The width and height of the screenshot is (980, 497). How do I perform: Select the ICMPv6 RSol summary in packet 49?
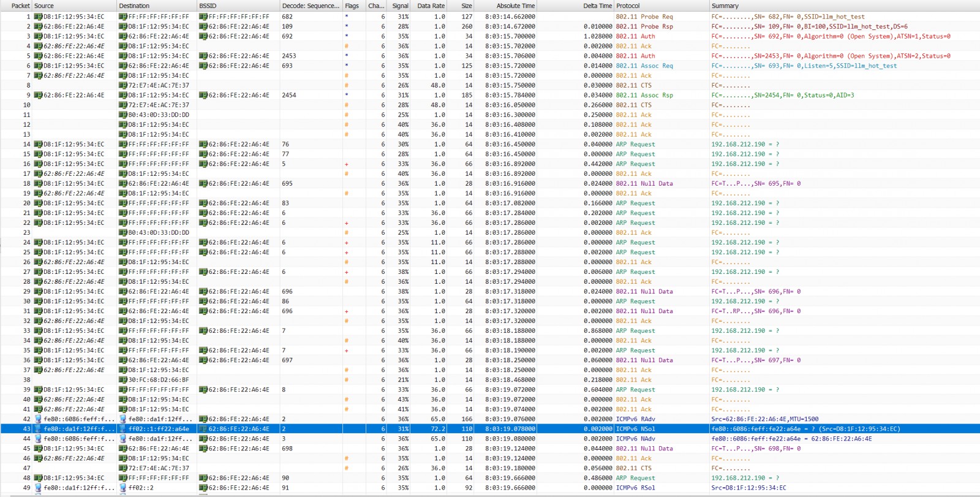(x=748, y=488)
